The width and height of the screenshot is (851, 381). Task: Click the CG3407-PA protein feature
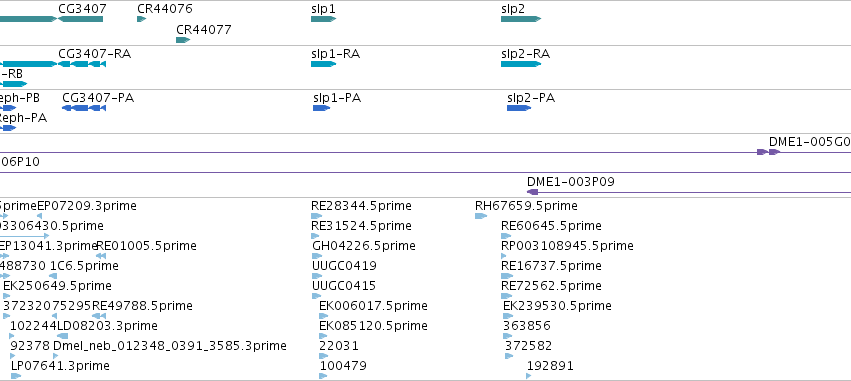pos(84,108)
